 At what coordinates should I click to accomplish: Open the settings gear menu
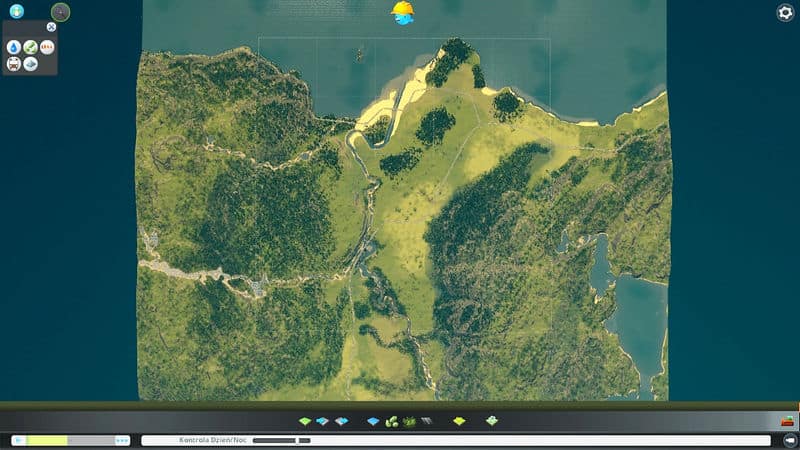pyautogui.click(x=785, y=12)
